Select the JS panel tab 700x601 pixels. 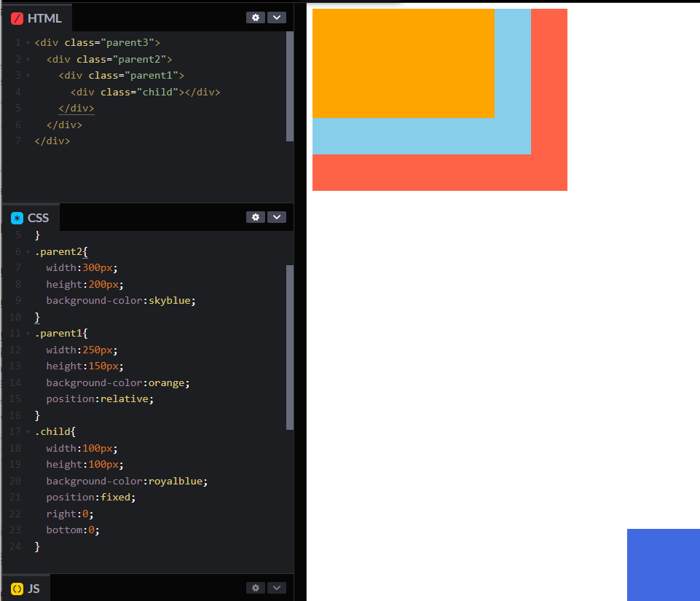pyautogui.click(x=26, y=589)
